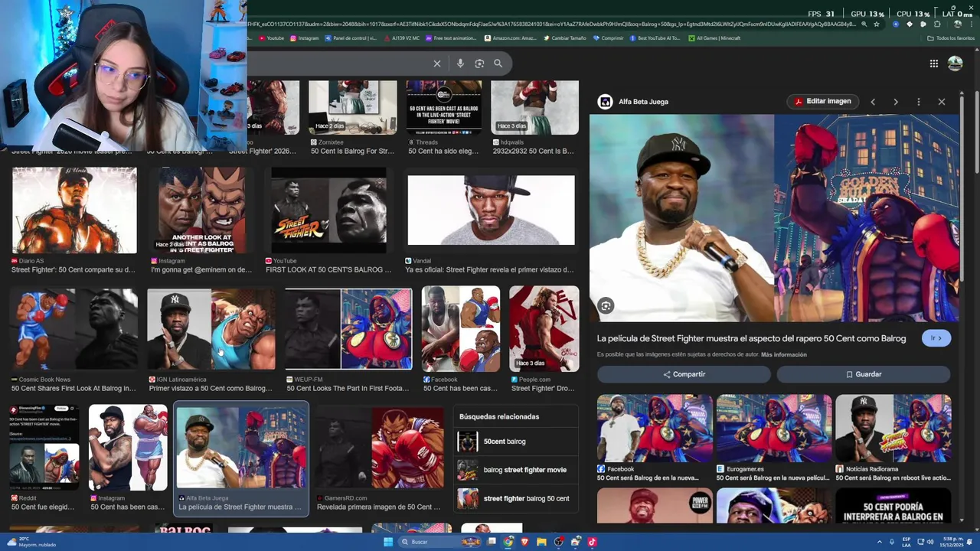This screenshot has height=551, width=980.
Task: Open Chrome from the taskbar
Action: pyautogui.click(x=508, y=542)
